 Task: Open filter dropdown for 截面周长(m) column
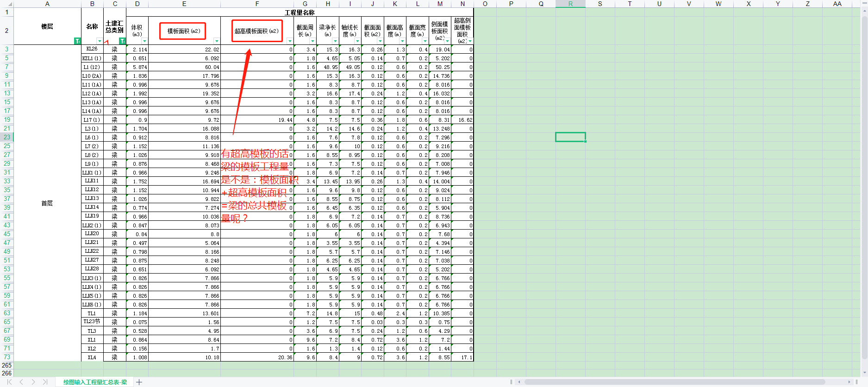[x=312, y=41]
